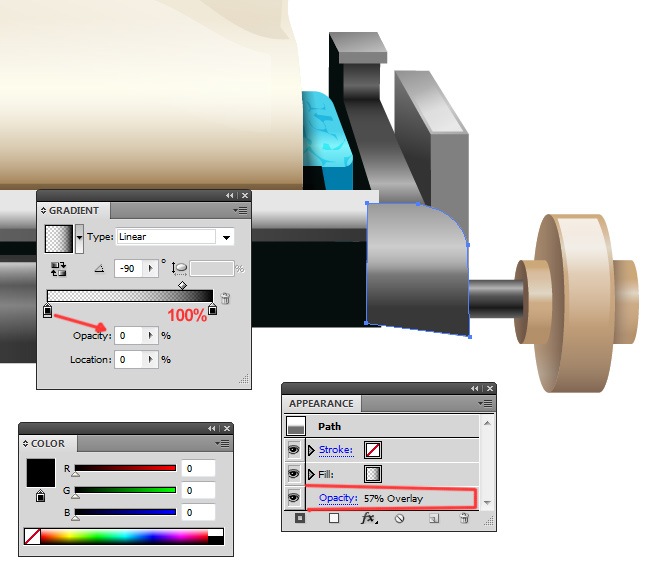Click the angle input field

click(x=129, y=269)
